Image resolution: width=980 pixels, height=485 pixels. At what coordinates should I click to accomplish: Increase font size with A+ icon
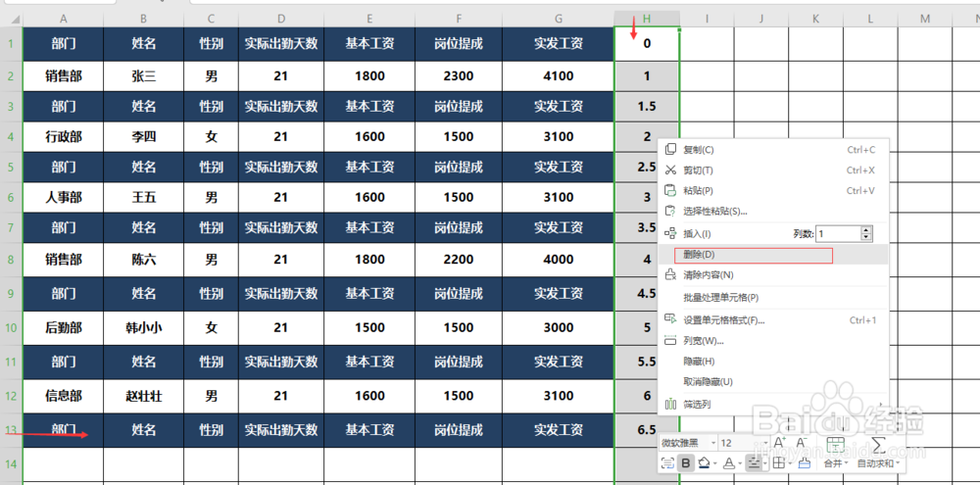click(779, 443)
